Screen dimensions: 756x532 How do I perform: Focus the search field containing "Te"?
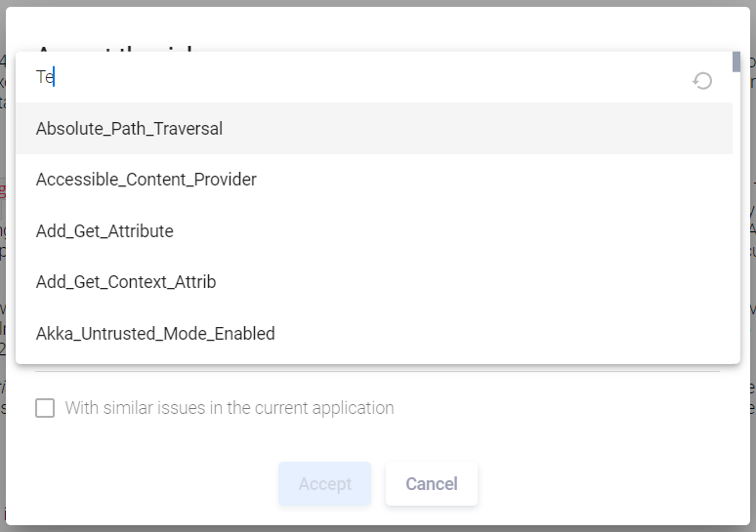(x=357, y=77)
